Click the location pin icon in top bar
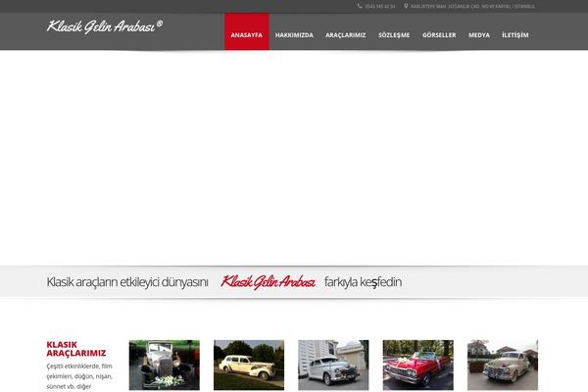This screenshot has width=588, height=392. 406,6
